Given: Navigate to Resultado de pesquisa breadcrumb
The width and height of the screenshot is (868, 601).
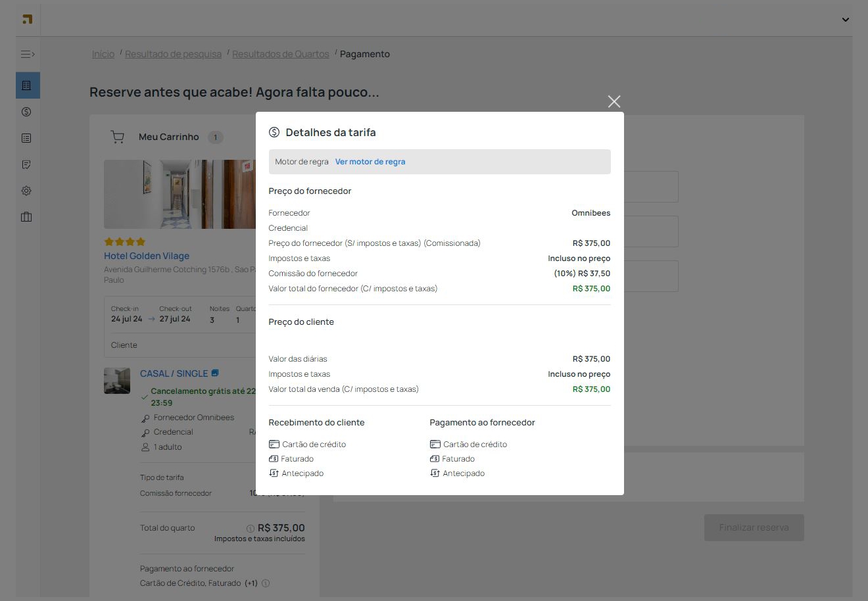Looking at the screenshot, I should [173, 54].
